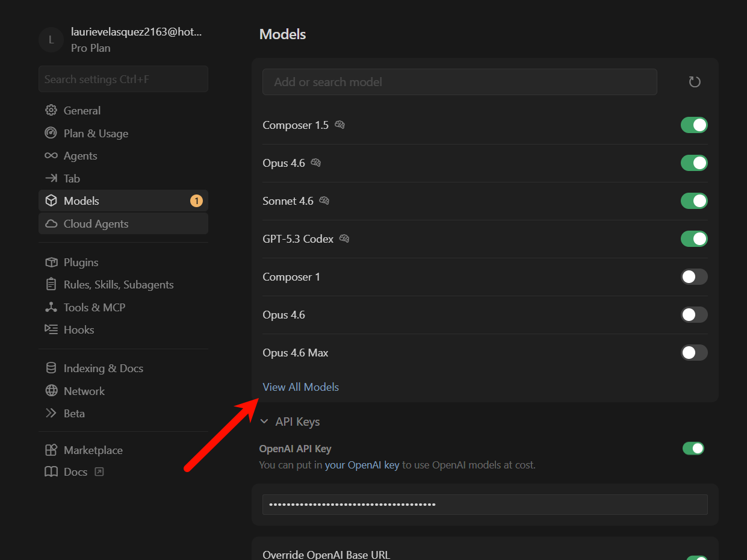Viewport: 747px width, 560px height.
Task: Click the user avatar with letter L
Action: (51, 40)
